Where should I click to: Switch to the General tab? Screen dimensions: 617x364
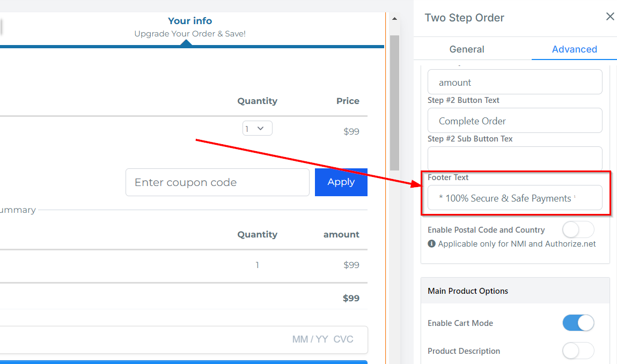pyautogui.click(x=467, y=49)
